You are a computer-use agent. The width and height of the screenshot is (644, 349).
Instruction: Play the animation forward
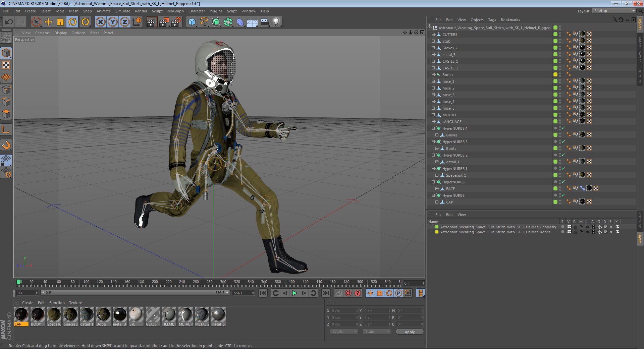294,293
